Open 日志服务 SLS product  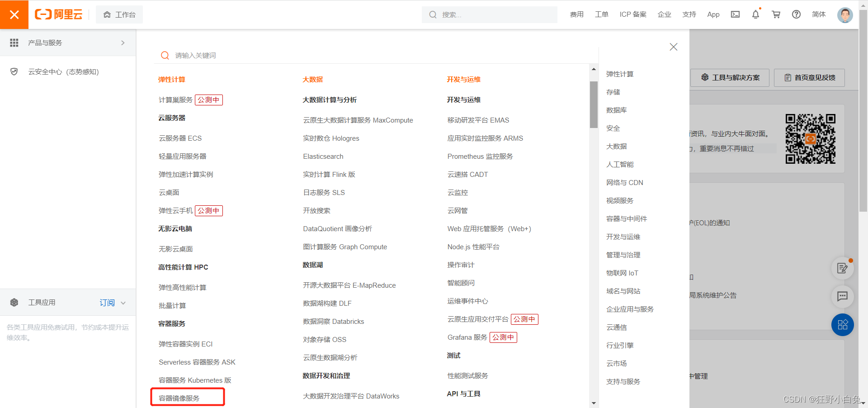324,192
